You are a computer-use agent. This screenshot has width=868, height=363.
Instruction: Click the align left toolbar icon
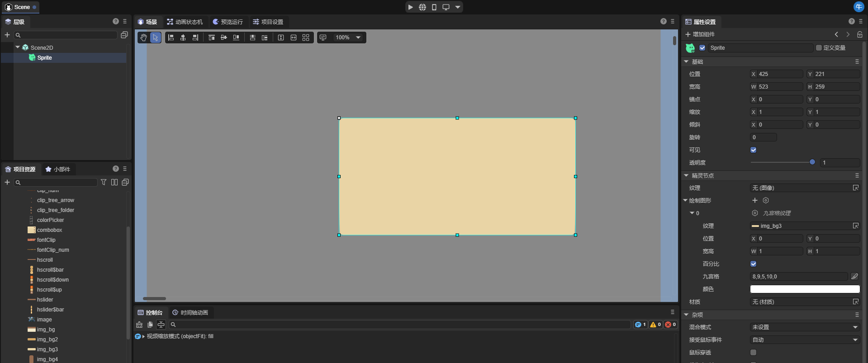(171, 38)
